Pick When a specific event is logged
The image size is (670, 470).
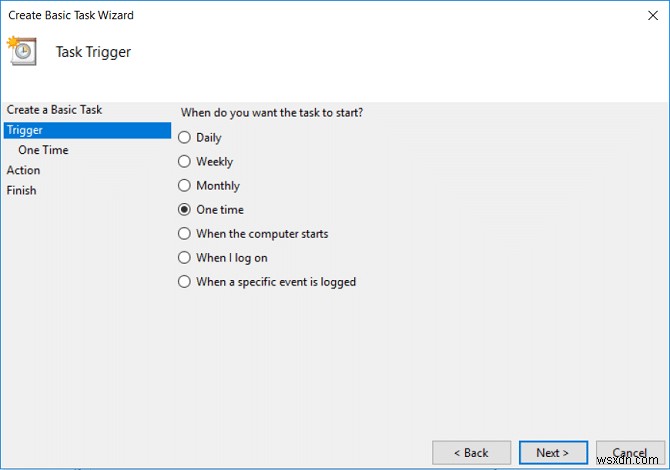click(184, 282)
